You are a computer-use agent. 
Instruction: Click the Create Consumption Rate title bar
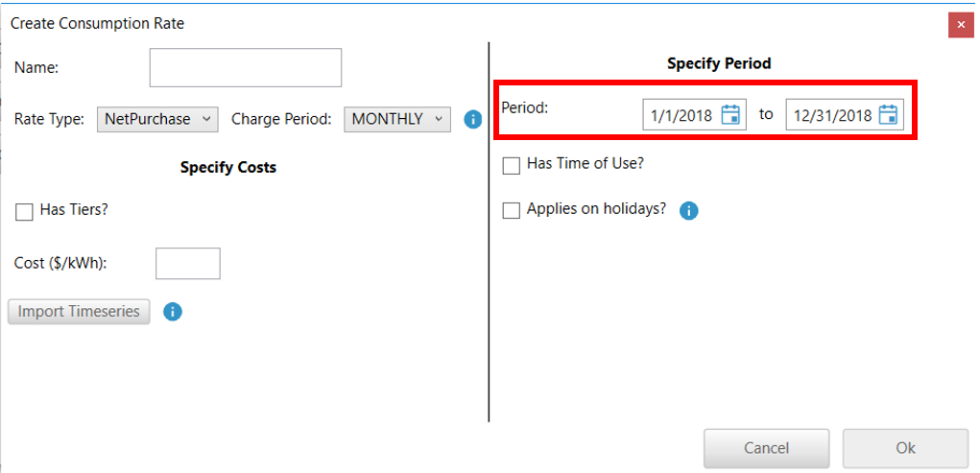click(x=384, y=24)
